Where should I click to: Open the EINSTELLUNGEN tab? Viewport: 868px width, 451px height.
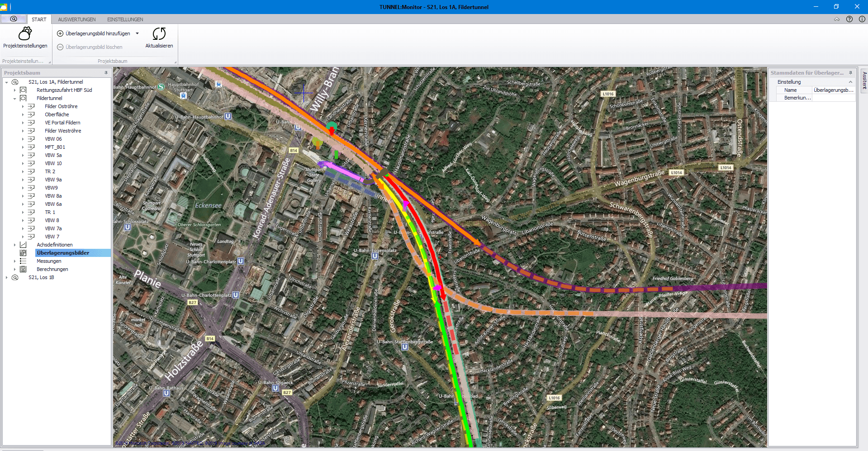click(x=125, y=19)
